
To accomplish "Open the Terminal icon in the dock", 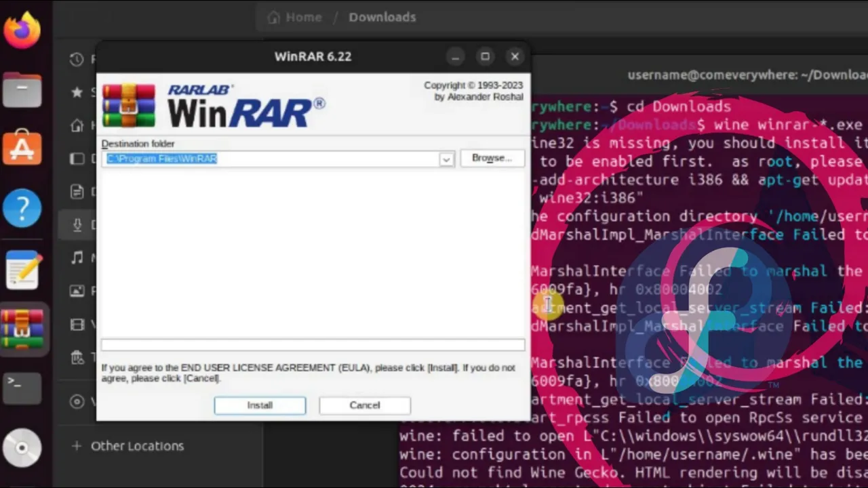I will [x=22, y=388].
